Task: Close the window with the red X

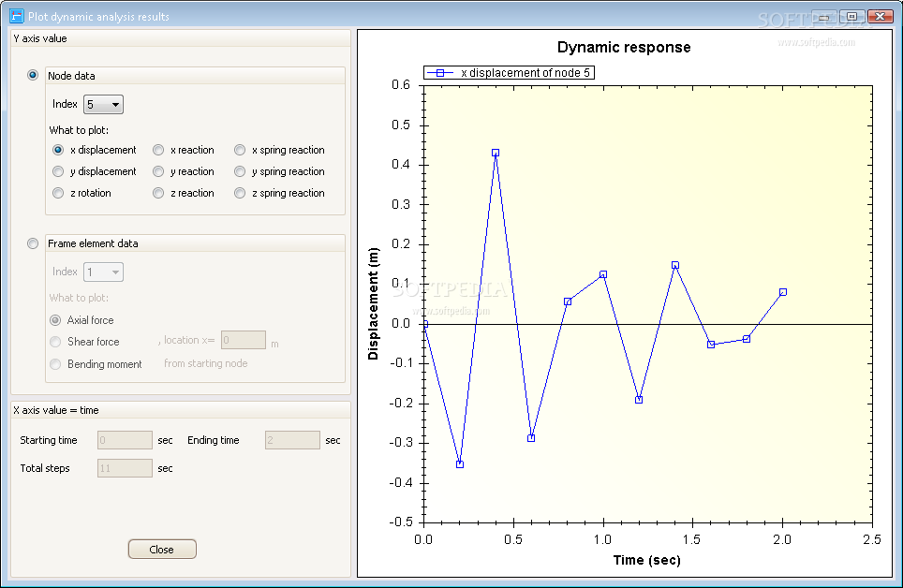Action: point(880,17)
